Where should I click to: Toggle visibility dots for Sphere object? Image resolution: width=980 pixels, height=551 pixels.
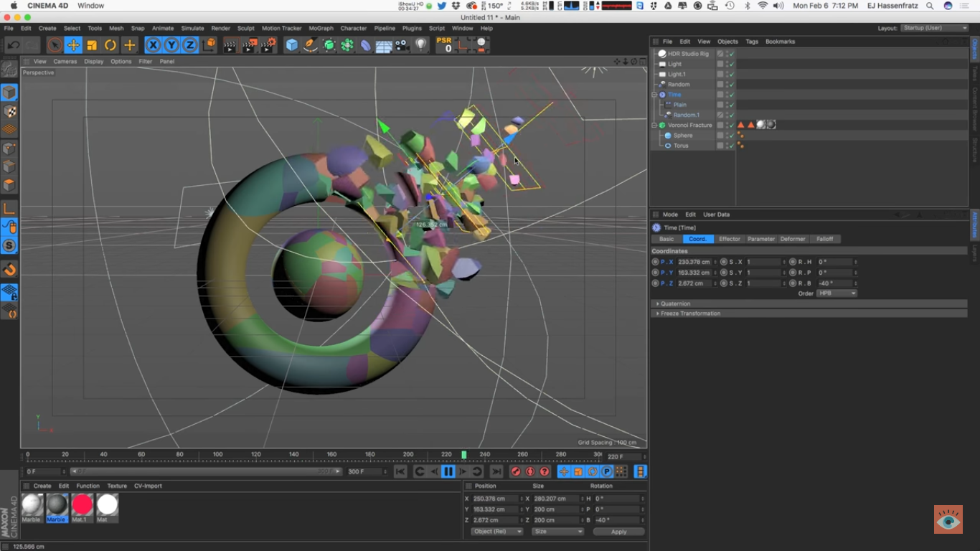click(726, 135)
